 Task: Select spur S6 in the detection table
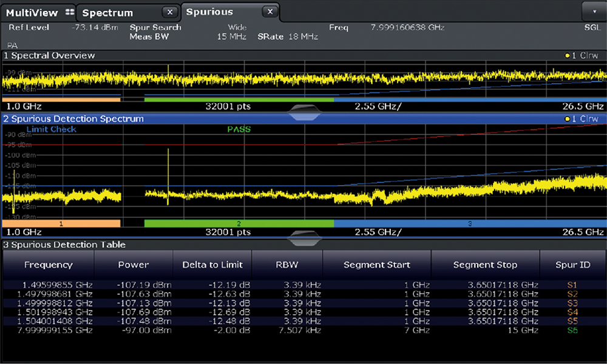coord(572,331)
